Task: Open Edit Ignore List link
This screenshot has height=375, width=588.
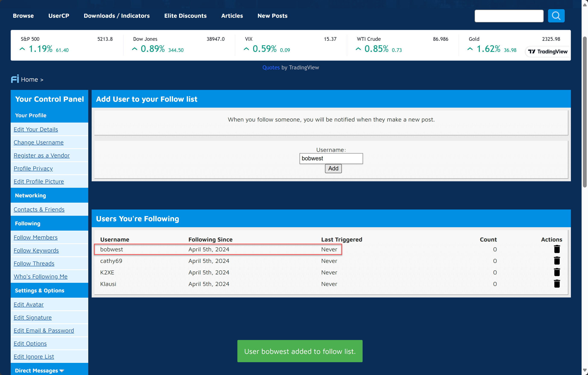Action: click(x=34, y=356)
